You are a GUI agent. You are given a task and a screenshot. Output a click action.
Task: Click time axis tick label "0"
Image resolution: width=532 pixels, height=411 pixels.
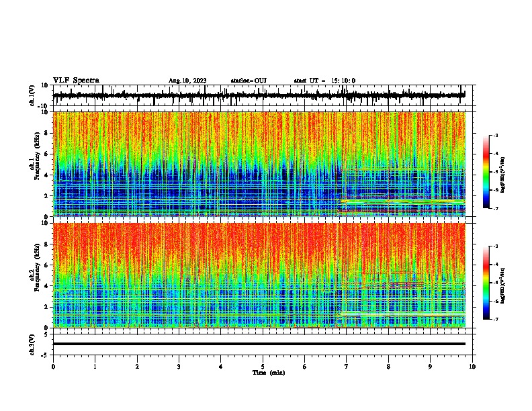53,367
